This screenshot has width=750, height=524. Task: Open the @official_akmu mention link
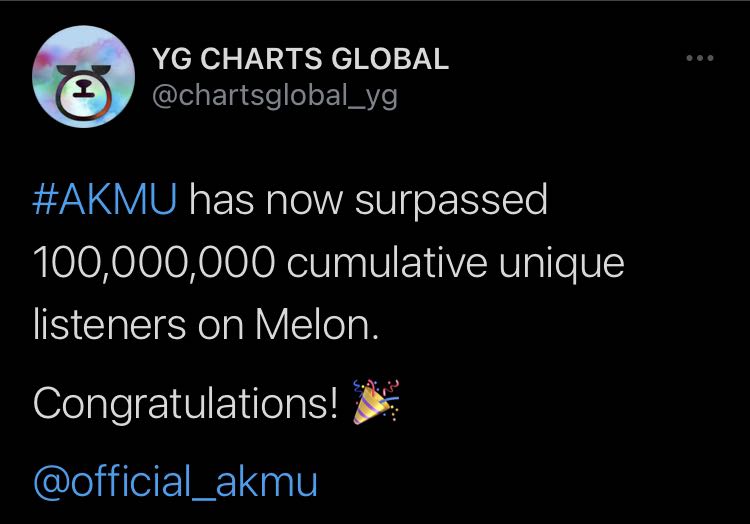coord(175,482)
